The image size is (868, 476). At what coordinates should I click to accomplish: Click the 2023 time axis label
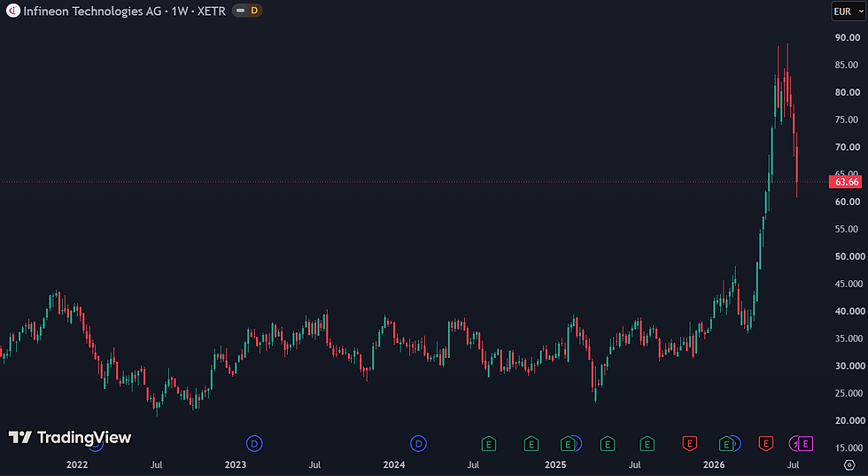236,464
